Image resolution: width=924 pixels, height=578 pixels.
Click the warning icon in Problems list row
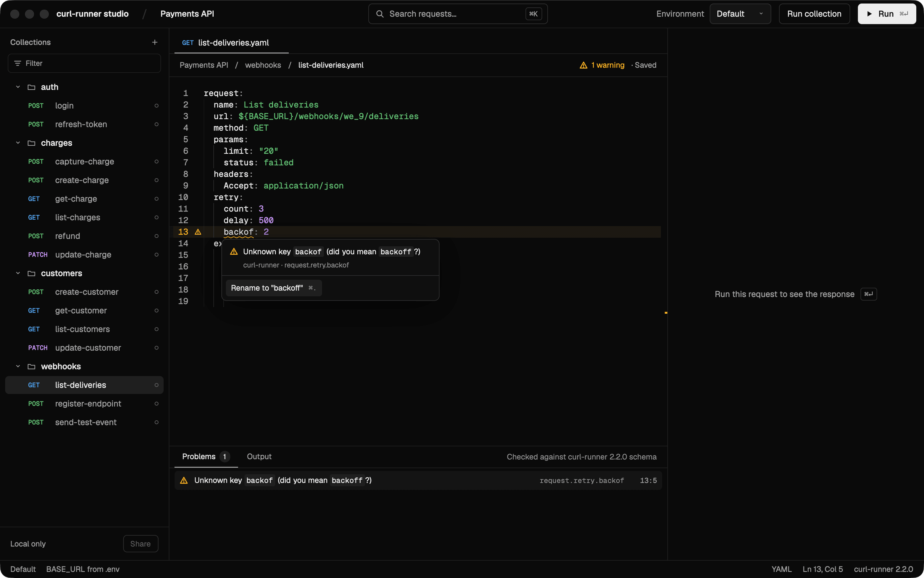coord(184,481)
